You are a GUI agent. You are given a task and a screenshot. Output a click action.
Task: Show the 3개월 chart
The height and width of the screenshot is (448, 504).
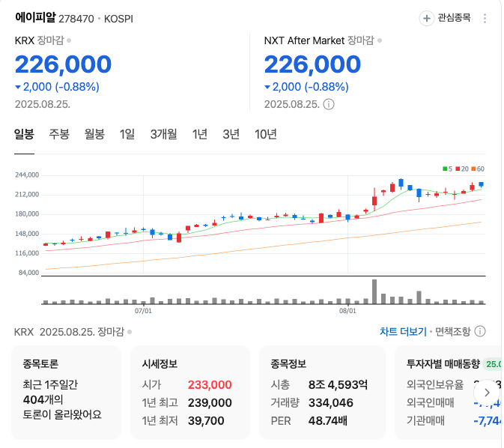[163, 134]
